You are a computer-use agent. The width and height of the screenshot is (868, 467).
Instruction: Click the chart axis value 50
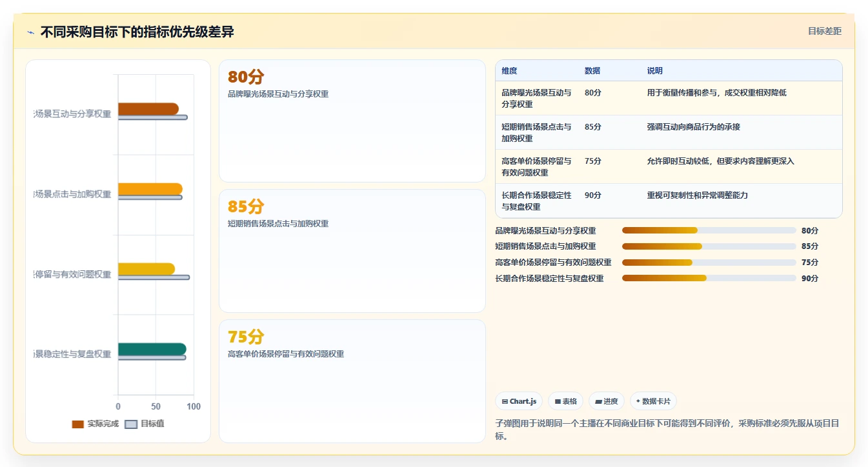156,406
